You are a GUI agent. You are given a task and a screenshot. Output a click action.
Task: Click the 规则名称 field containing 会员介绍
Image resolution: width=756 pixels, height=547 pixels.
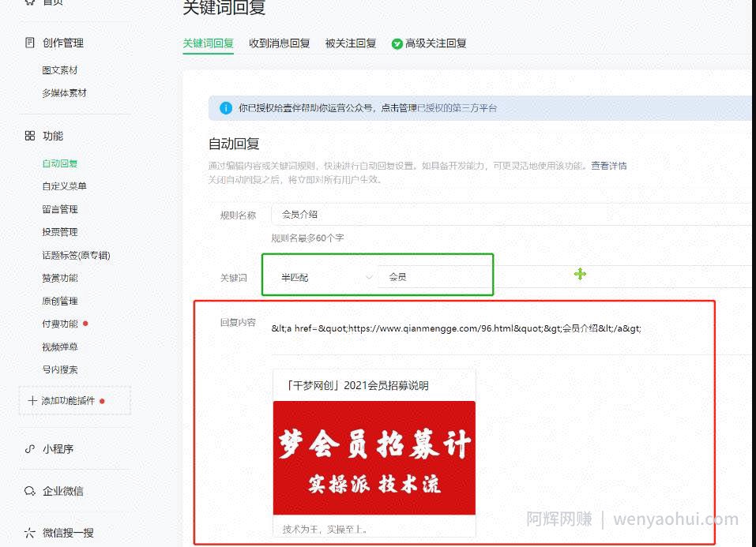click(511, 215)
